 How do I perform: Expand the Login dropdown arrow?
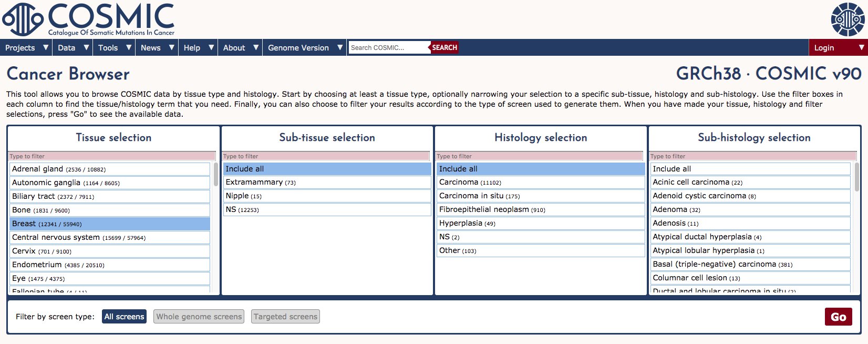[x=861, y=47]
